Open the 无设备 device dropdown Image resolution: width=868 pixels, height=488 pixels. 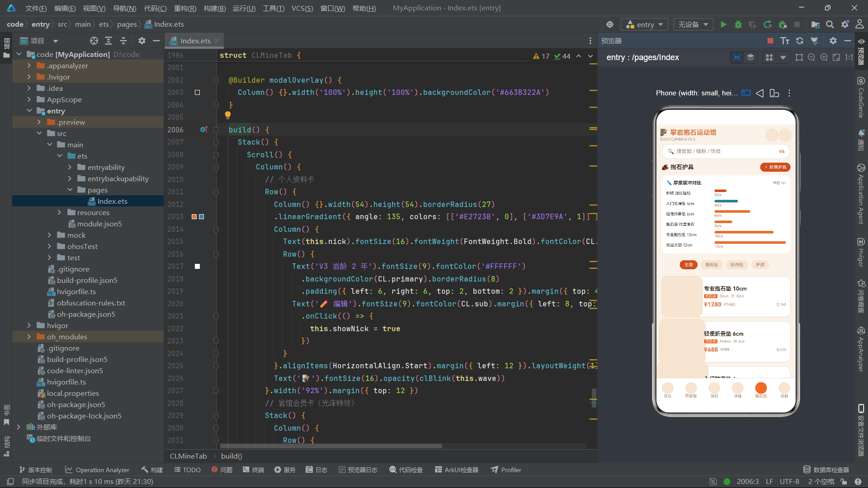pos(693,24)
